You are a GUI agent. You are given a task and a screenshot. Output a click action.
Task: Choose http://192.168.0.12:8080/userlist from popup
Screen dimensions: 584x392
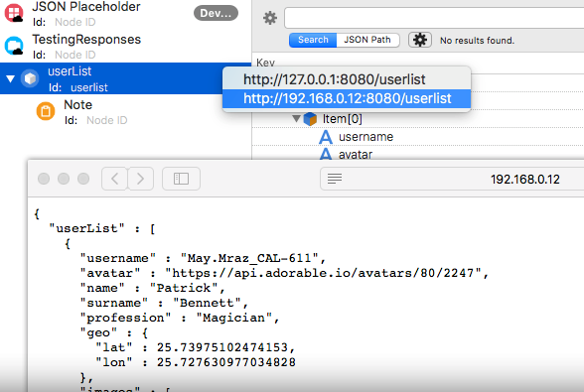tap(347, 98)
